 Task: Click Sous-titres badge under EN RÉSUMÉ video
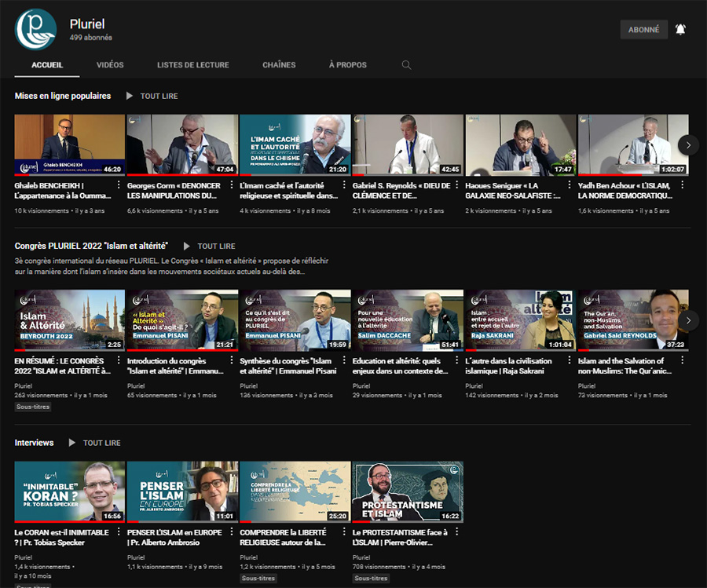33,407
